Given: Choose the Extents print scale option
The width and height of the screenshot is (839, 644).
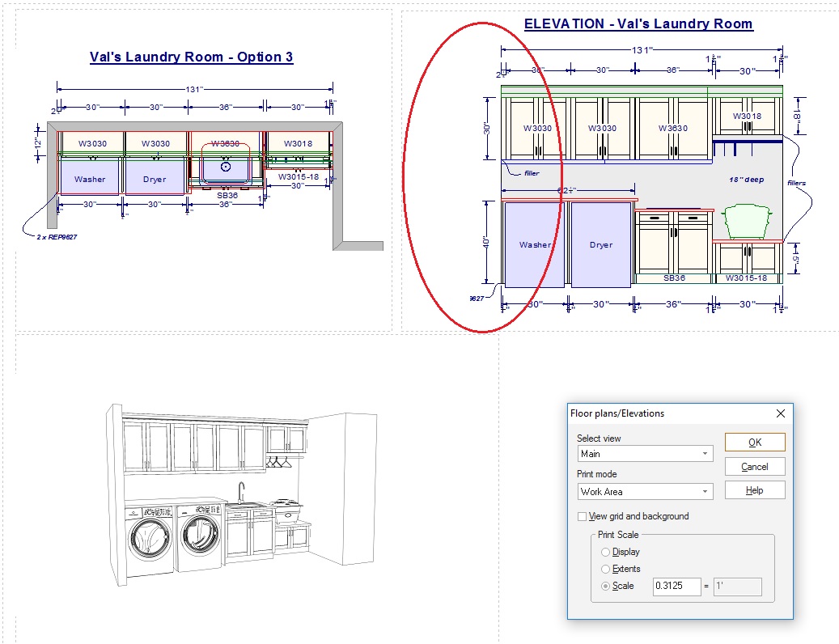Looking at the screenshot, I should [605, 569].
